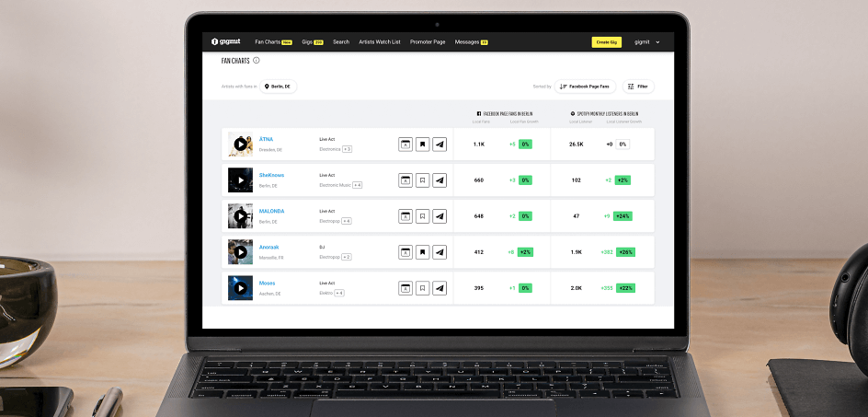Expand the +4 genres tag for SheKnows

coord(357,185)
